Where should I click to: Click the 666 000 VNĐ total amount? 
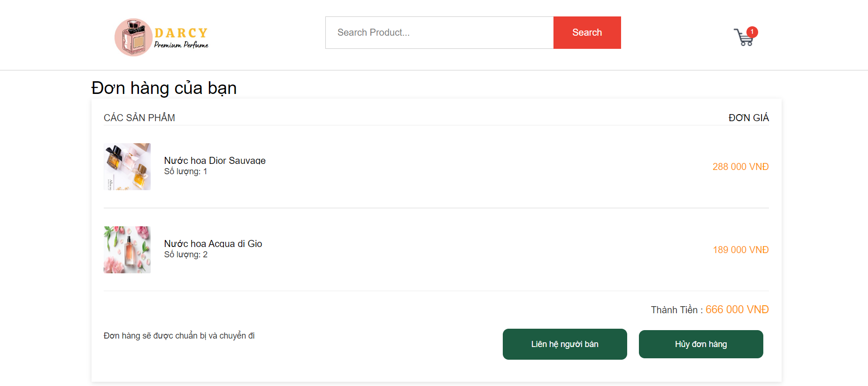tap(737, 309)
